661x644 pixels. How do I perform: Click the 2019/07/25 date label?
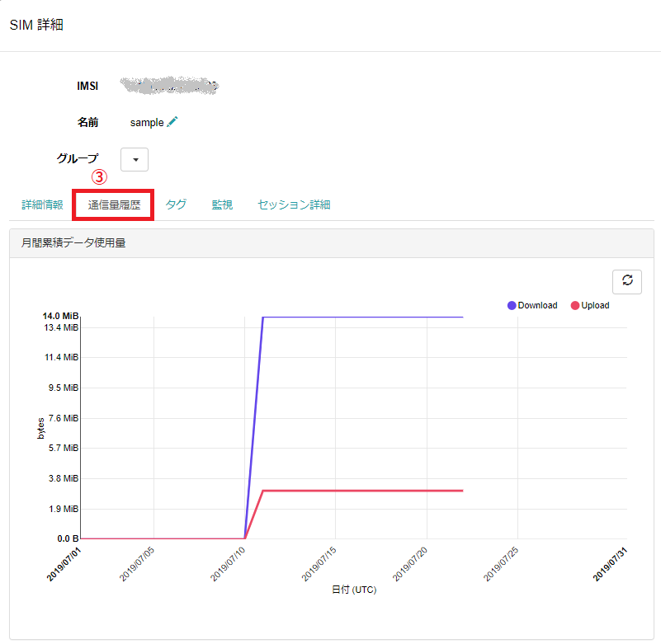[x=501, y=564]
